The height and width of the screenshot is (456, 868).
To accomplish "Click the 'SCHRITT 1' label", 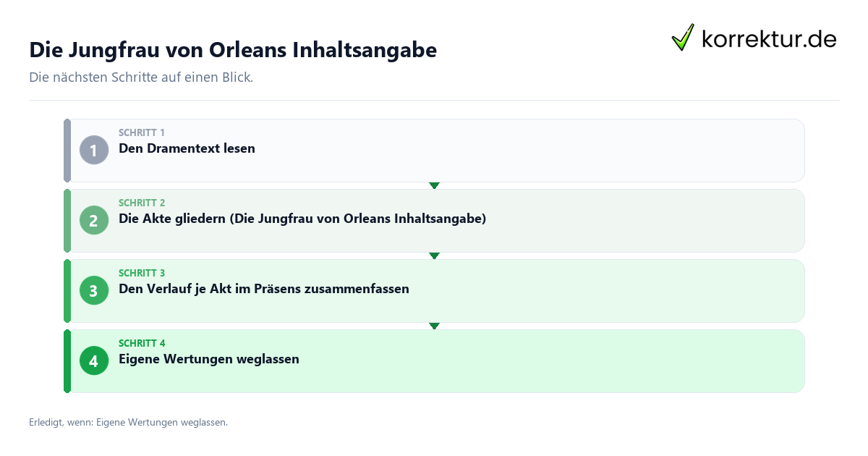I will pos(142,132).
